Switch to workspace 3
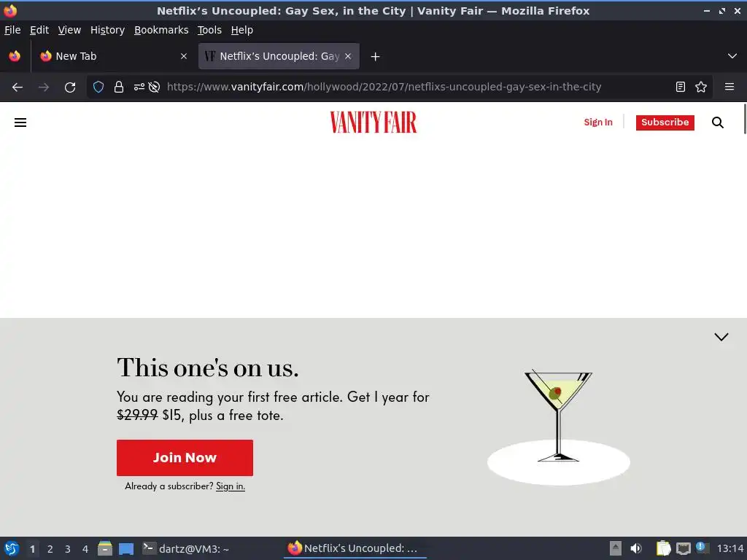The image size is (747, 560). (x=68, y=549)
